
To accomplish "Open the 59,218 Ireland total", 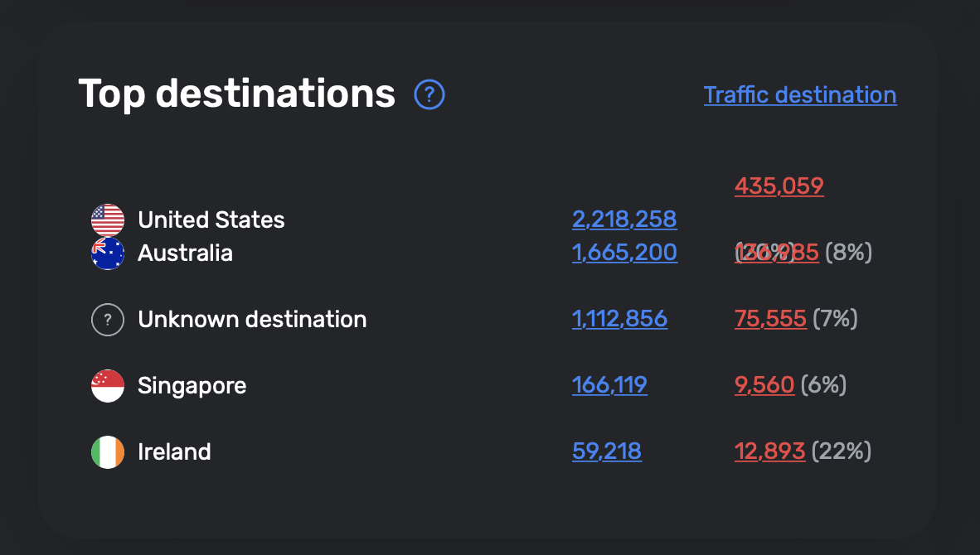I will point(606,451).
